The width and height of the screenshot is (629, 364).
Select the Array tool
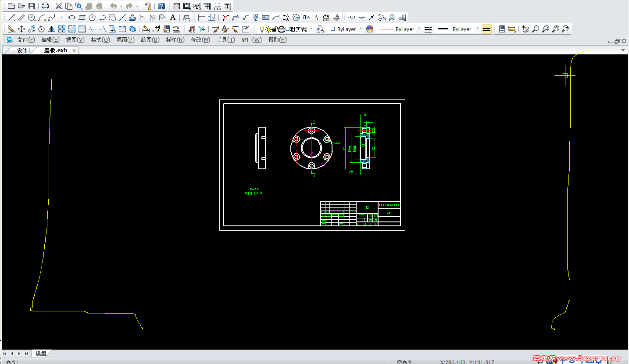62,29
